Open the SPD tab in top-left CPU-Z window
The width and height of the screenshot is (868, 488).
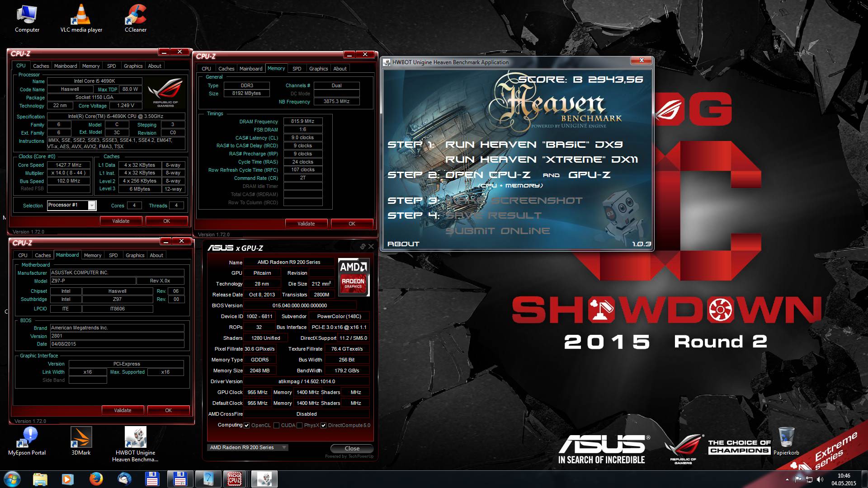[112, 66]
